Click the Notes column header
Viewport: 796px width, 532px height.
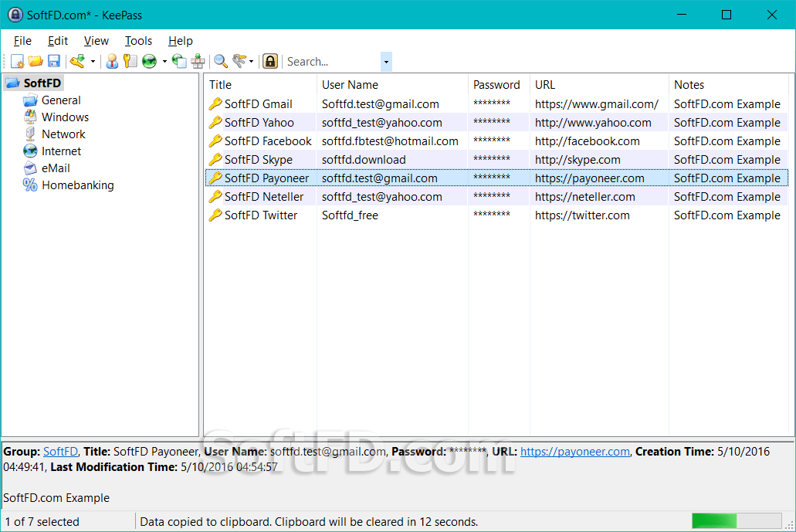[x=729, y=85]
